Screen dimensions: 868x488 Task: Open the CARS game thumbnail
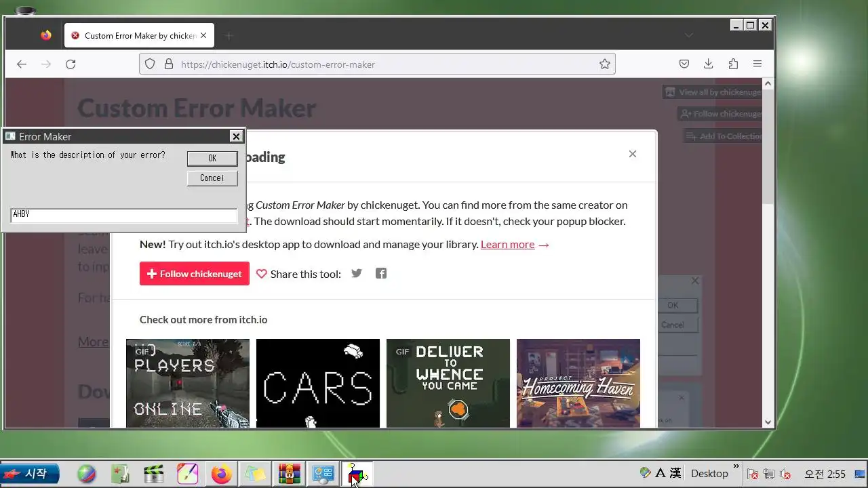(x=318, y=383)
